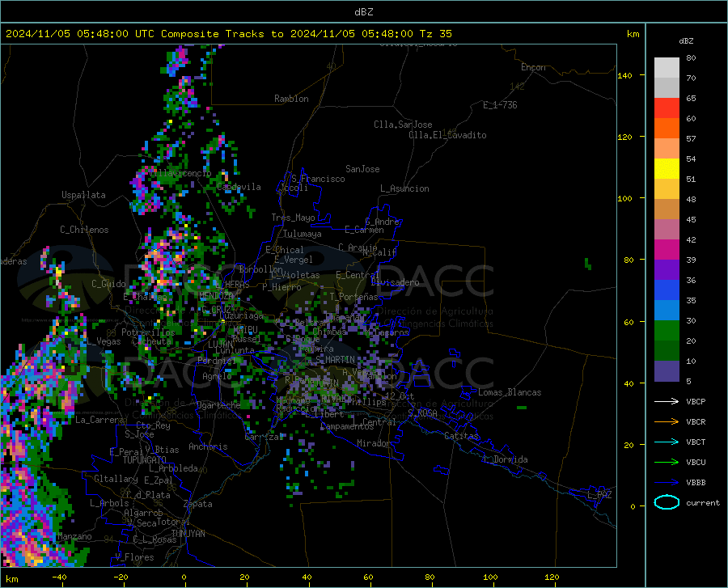This screenshot has height=588, width=728.
Task: Click the cyan 'current' ellipse icon
Action: 667,502
